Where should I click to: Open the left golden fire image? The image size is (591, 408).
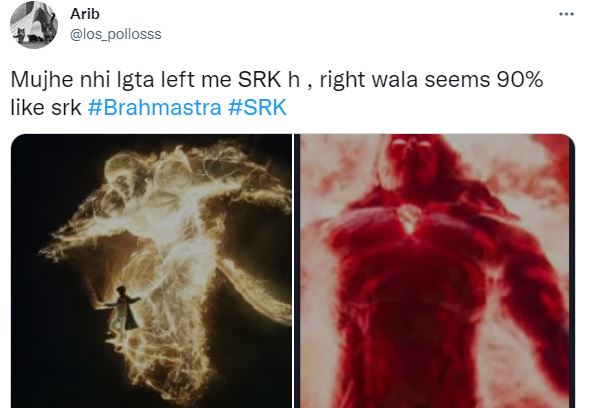152,271
